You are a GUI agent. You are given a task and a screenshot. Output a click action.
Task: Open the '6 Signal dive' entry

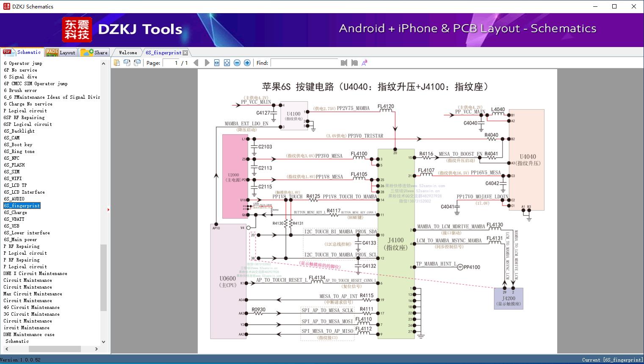20,77
